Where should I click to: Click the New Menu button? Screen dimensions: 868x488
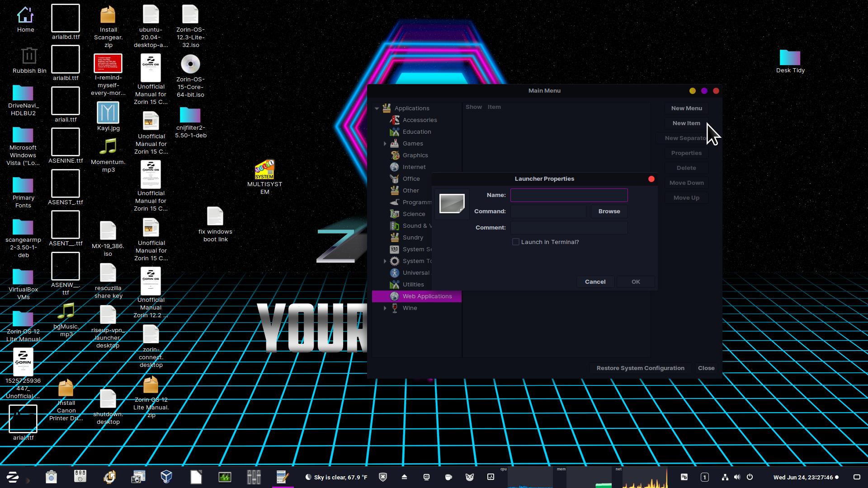coord(686,108)
